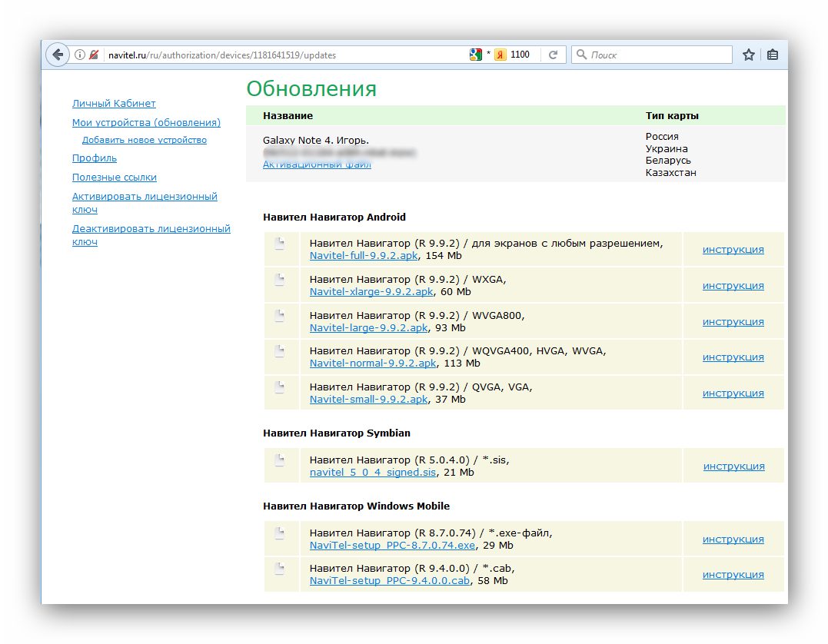Click the Украина map type entry
The height and width of the screenshot is (644, 828).
[667, 148]
